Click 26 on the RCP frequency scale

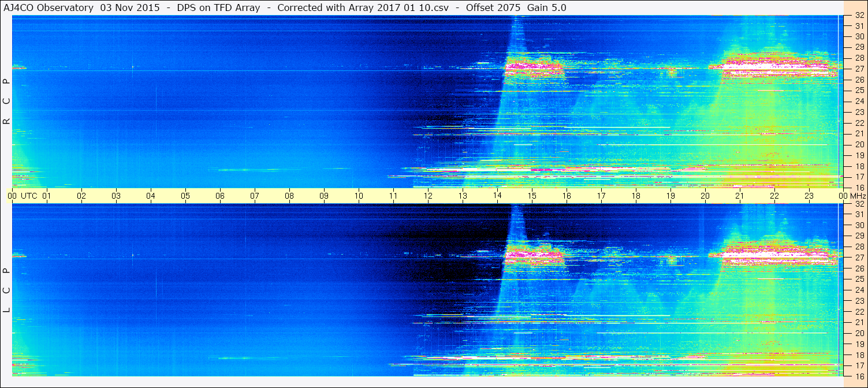[x=859, y=80]
